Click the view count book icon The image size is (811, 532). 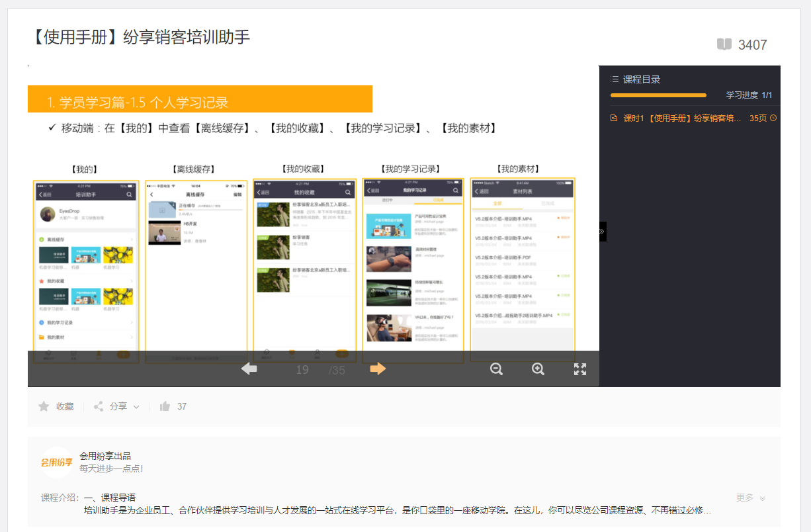(724, 44)
